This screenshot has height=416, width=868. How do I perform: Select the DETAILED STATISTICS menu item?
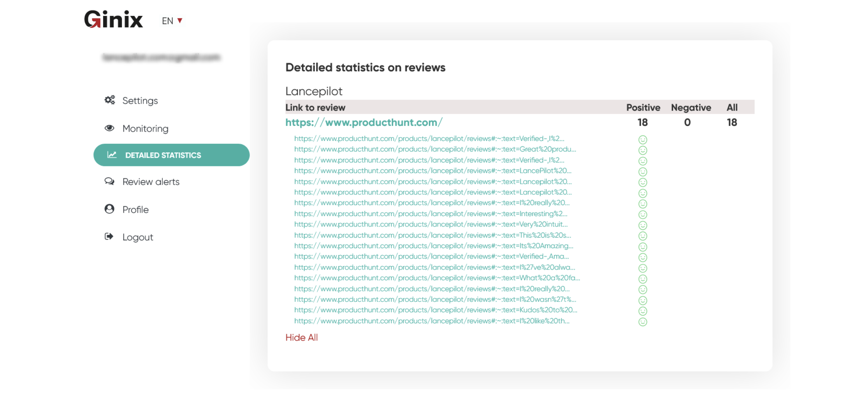click(171, 155)
